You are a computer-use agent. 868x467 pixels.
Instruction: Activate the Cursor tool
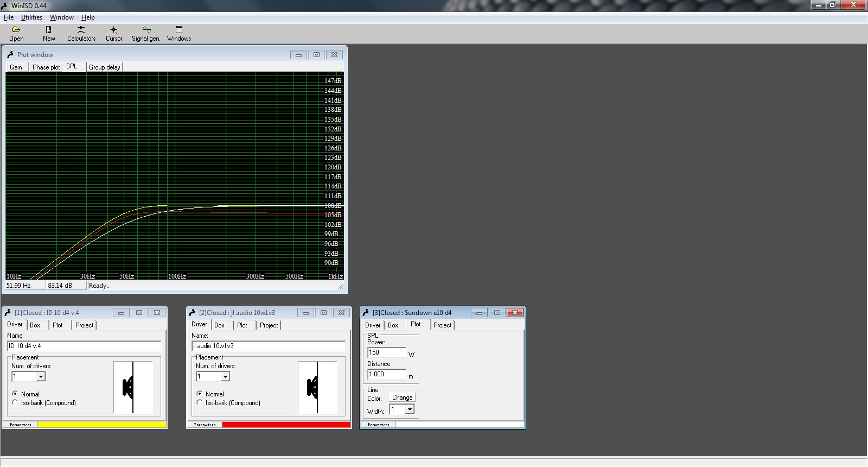click(x=114, y=33)
